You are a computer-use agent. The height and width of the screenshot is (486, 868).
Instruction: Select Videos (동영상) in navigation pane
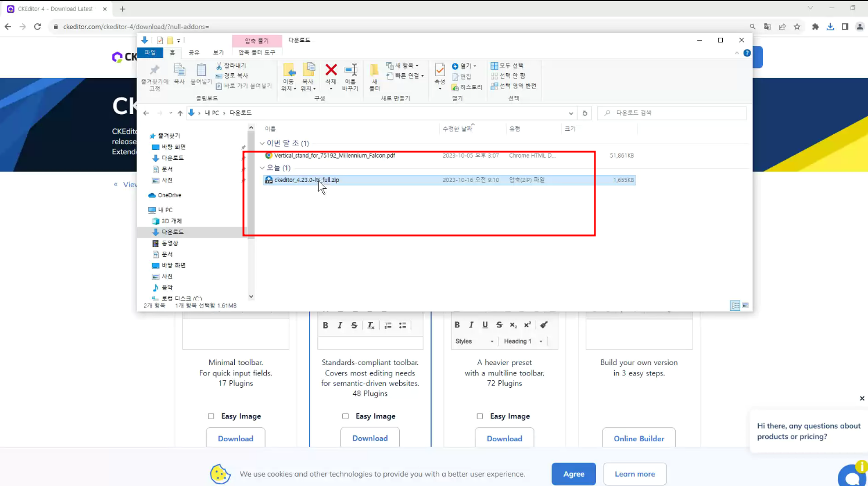pos(170,243)
